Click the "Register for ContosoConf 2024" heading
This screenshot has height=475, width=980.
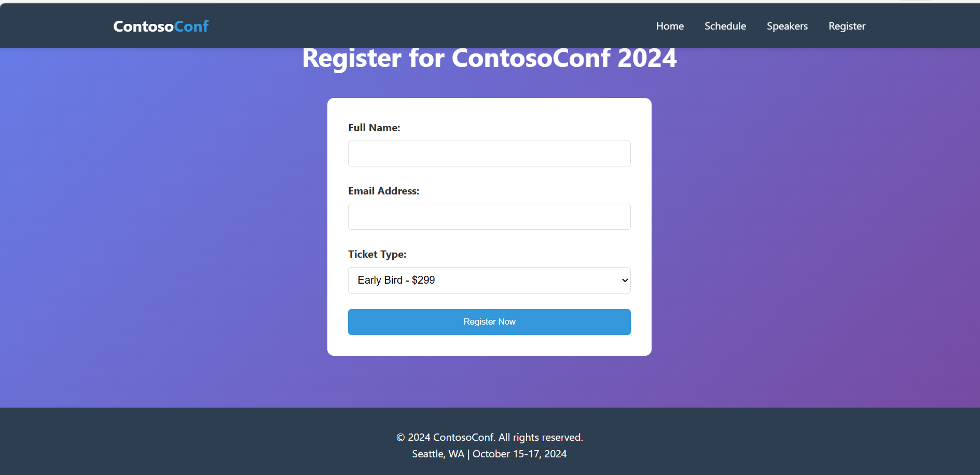[x=489, y=59]
